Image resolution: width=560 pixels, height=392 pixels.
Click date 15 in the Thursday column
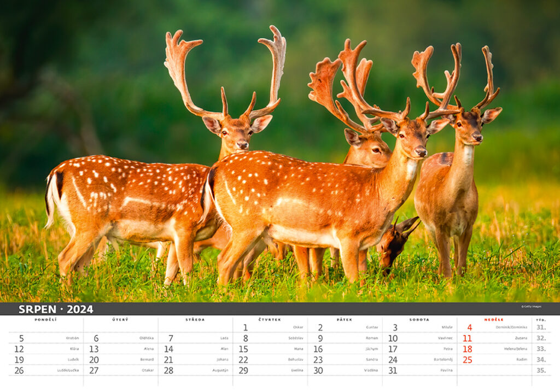[x=243, y=349]
